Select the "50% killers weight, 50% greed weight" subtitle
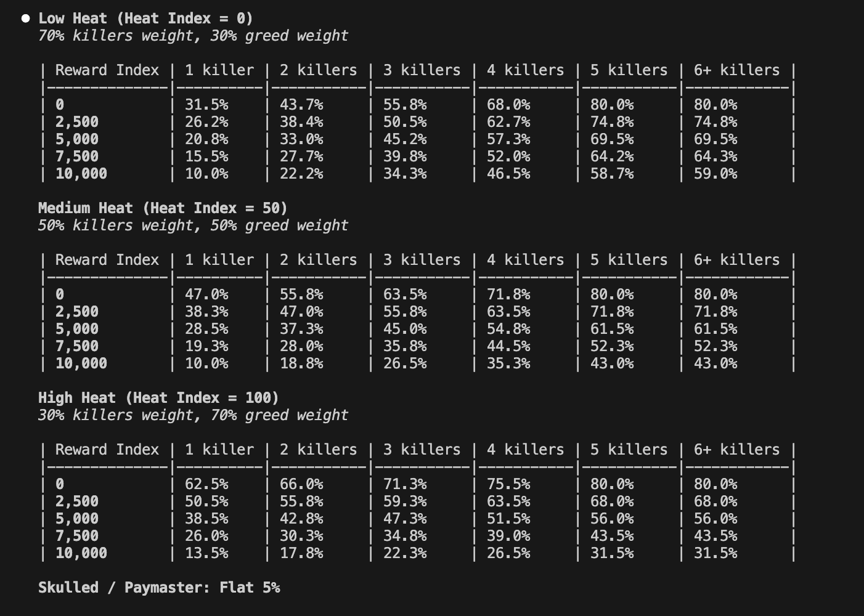This screenshot has height=616, width=864. click(193, 225)
